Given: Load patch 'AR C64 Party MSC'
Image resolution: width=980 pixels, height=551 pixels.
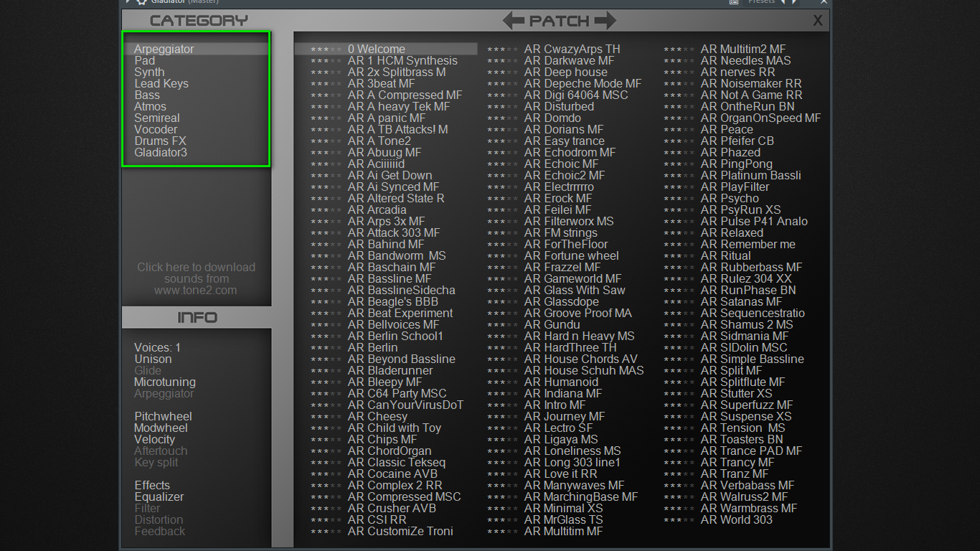Looking at the screenshot, I should (x=397, y=394).
